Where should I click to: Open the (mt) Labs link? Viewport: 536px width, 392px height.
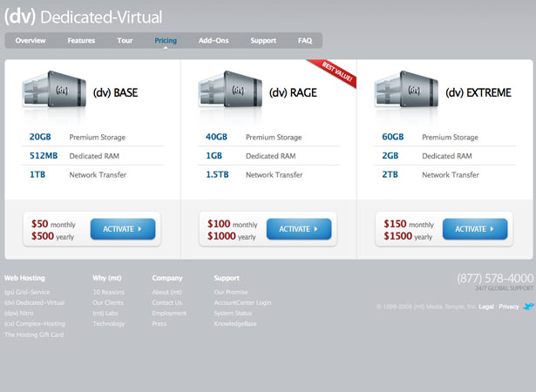tap(105, 314)
